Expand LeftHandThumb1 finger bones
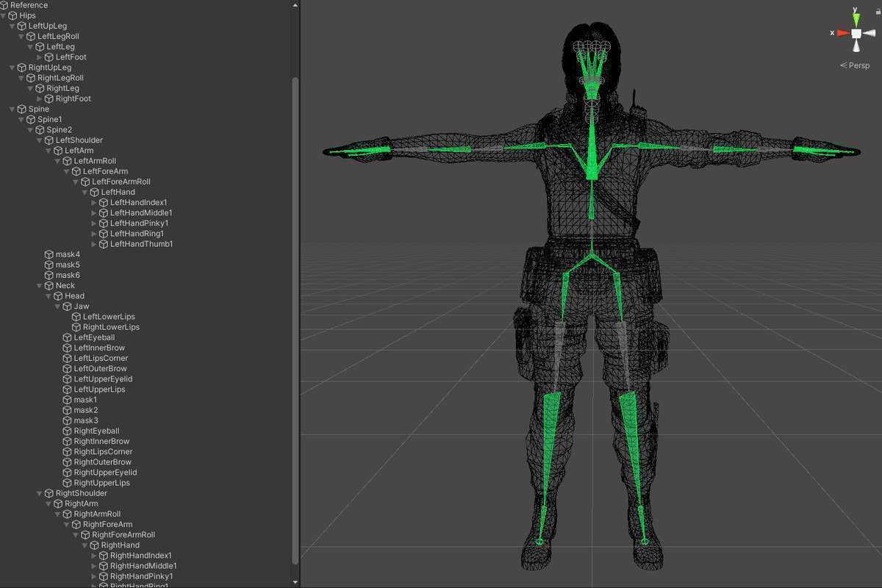This screenshot has width=882, height=588. [x=94, y=244]
